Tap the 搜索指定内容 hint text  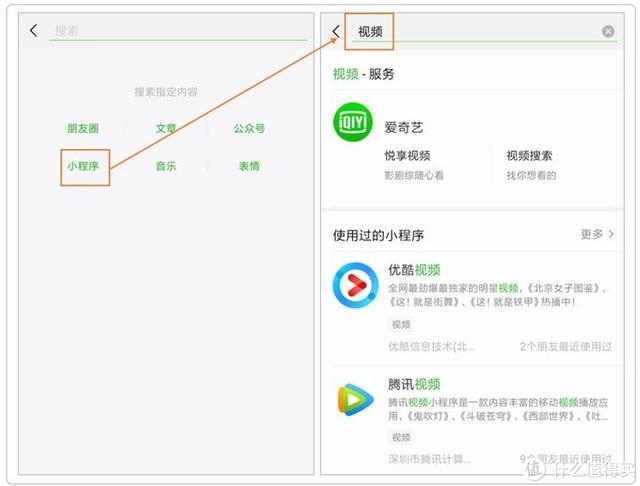pos(166,92)
